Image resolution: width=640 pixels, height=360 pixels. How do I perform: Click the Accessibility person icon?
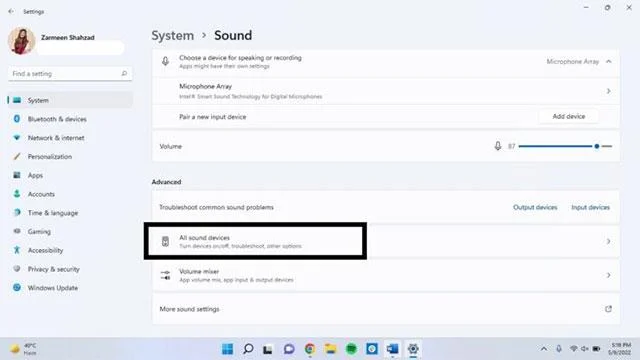17,250
